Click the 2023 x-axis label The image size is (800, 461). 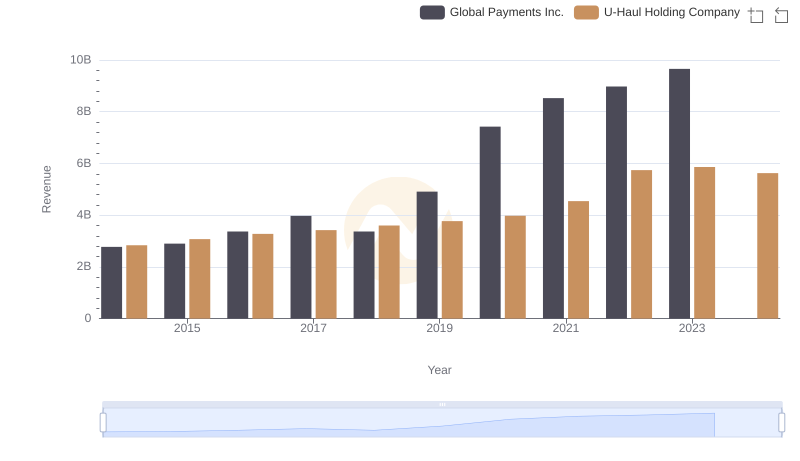point(692,328)
